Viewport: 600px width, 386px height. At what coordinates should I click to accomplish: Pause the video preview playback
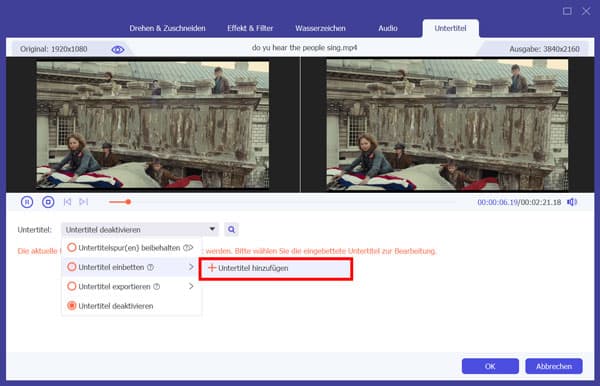tap(27, 202)
